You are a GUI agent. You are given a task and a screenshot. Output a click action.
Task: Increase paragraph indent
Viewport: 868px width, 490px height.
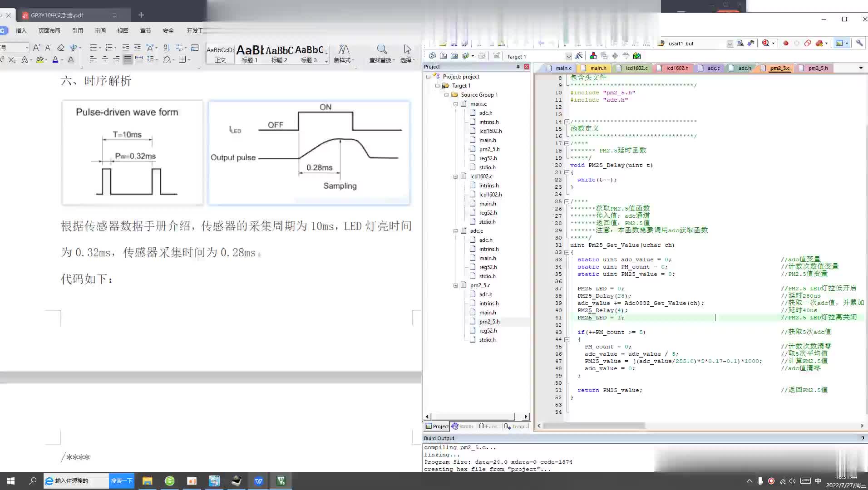pos(138,48)
